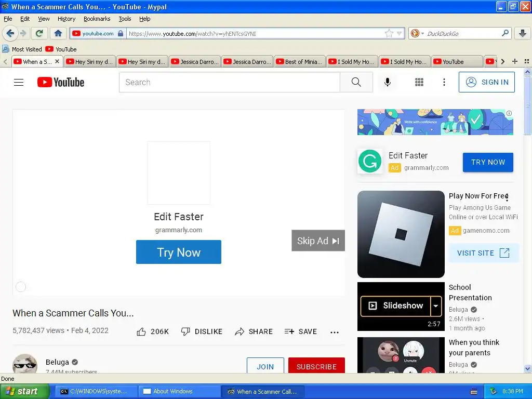Click the ad info icon on the banner

(509, 113)
